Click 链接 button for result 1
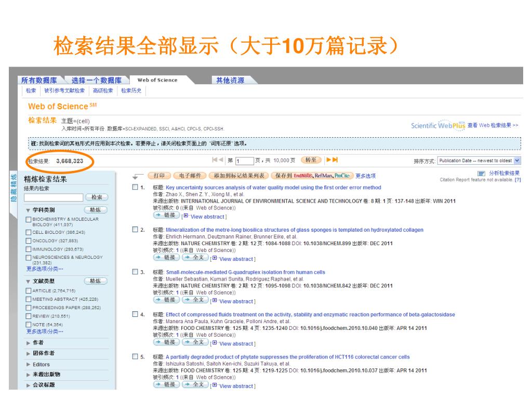532x399 pixels. point(167,215)
